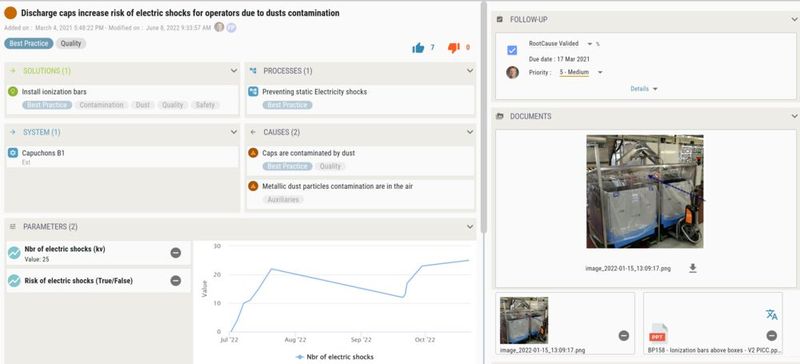Screen dimensions: 800x364
Task: Collapse the System (1) section
Action: point(234,132)
